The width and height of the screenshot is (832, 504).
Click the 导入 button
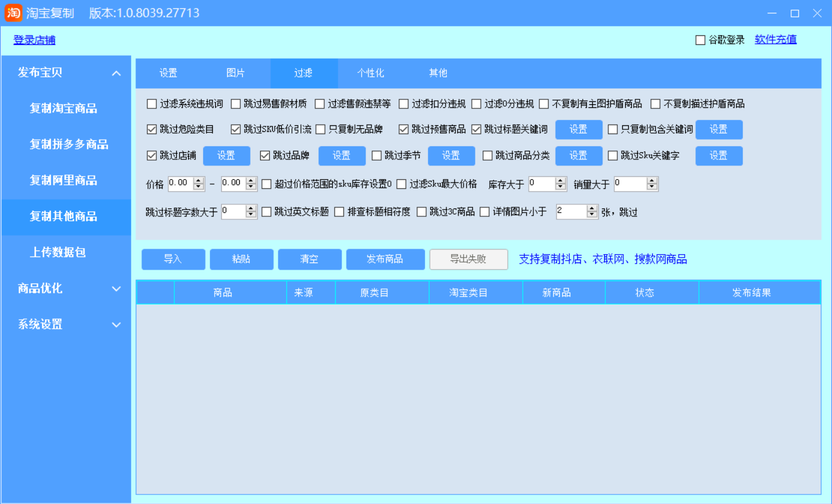coord(173,259)
